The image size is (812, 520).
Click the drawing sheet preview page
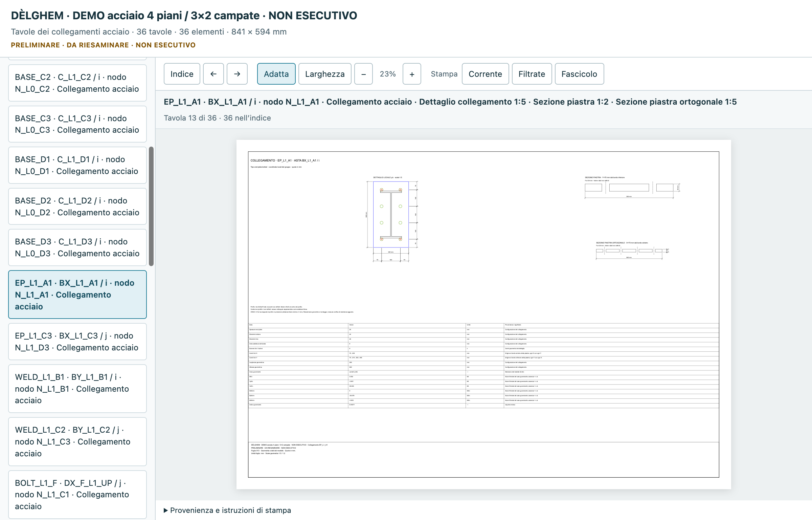point(483,314)
